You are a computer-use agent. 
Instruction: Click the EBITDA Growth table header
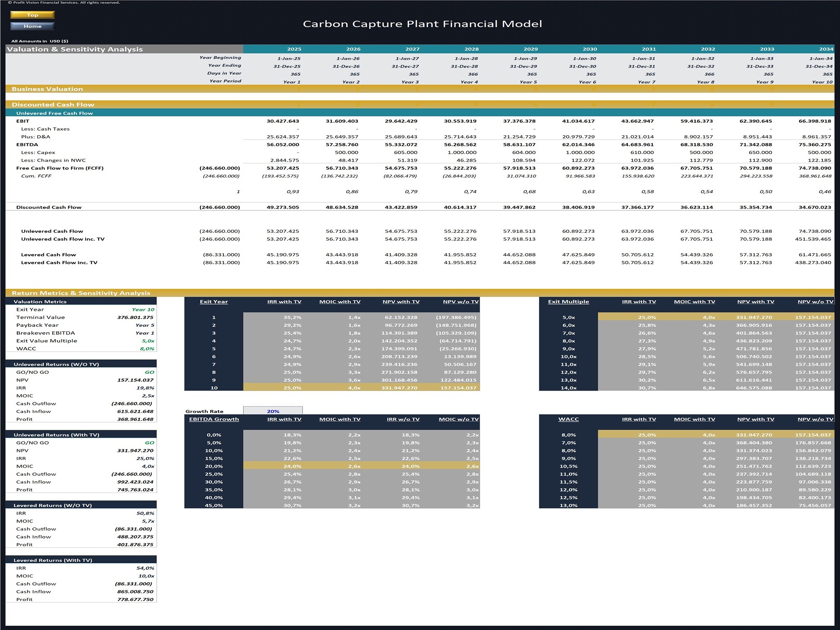pyautogui.click(x=214, y=419)
